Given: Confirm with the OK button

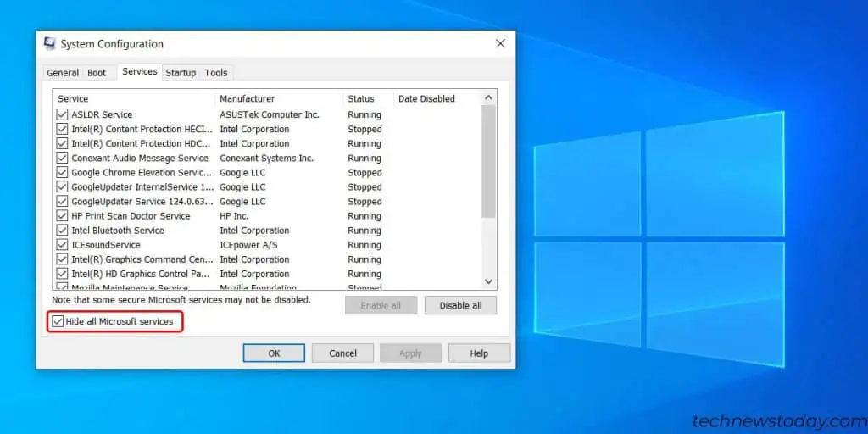Looking at the screenshot, I should (274, 353).
